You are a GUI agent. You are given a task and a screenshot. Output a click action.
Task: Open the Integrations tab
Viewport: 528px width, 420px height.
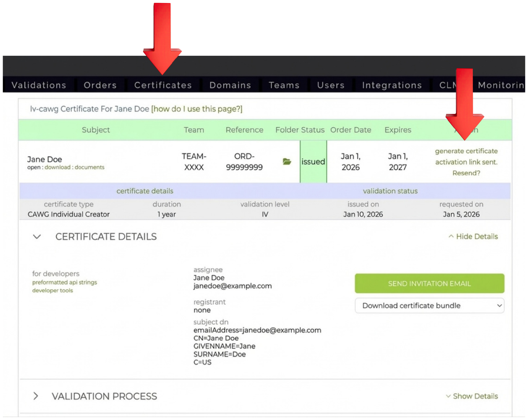tap(392, 85)
